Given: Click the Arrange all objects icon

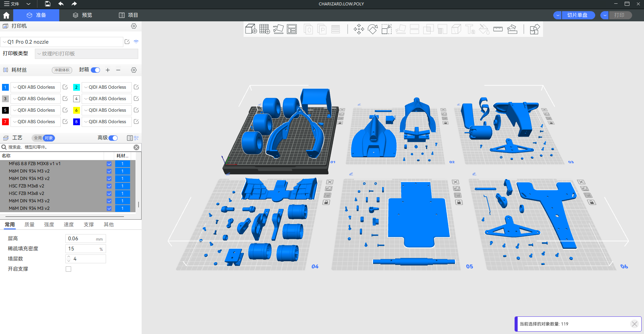Looking at the screenshot, I should coord(292,29).
